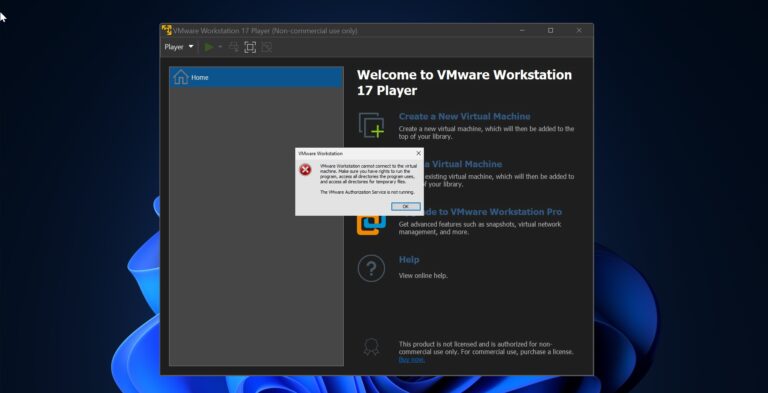768x393 pixels.
Task: Click the new virtual machine plus icon
Action: 371,125
